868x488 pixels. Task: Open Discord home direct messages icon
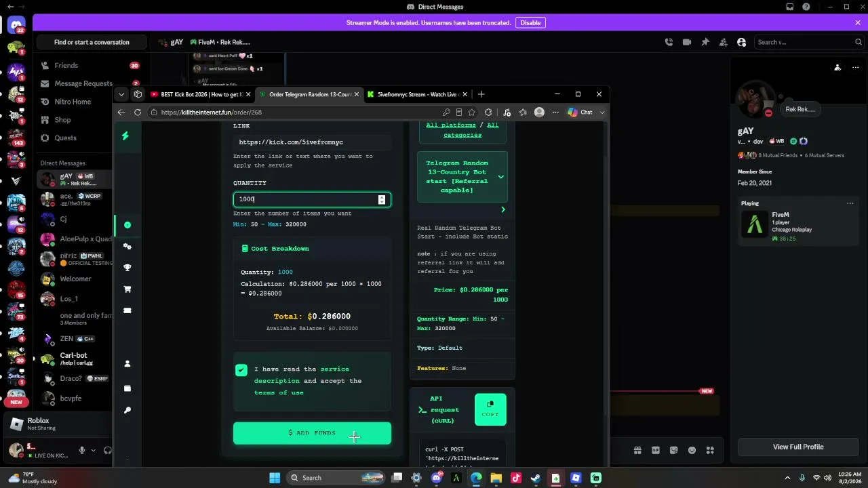tap(16, 26)
